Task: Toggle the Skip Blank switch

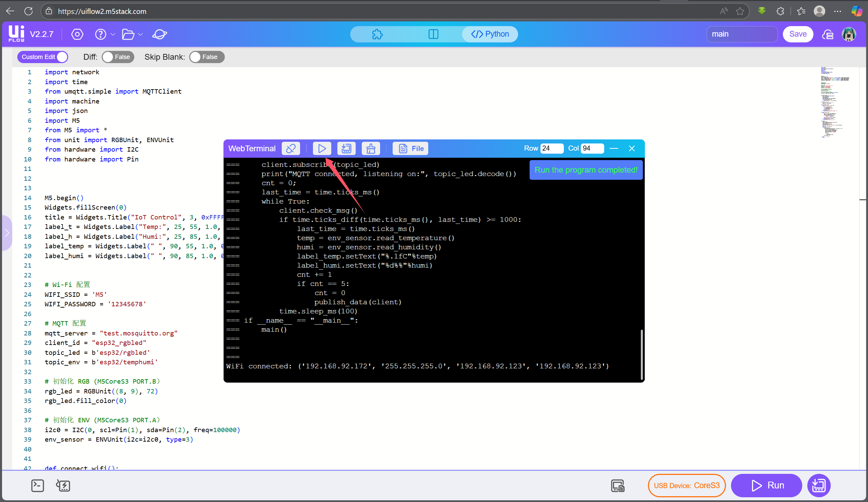Action: tap(206, 57)
